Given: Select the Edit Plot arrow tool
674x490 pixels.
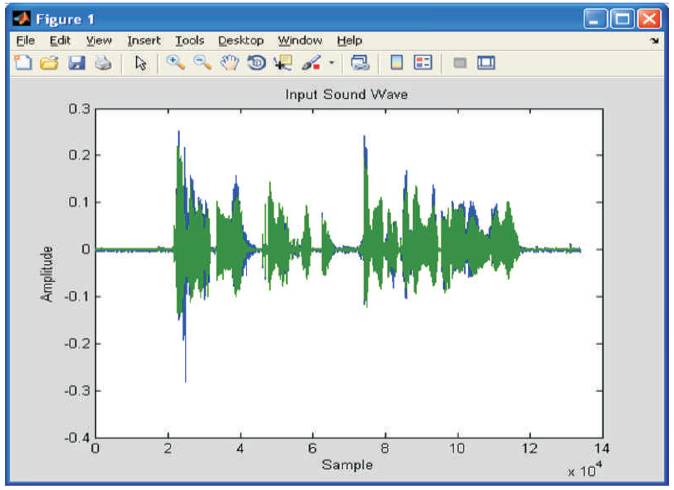Looking at the screenshot, I should click(x=141, y=63).
